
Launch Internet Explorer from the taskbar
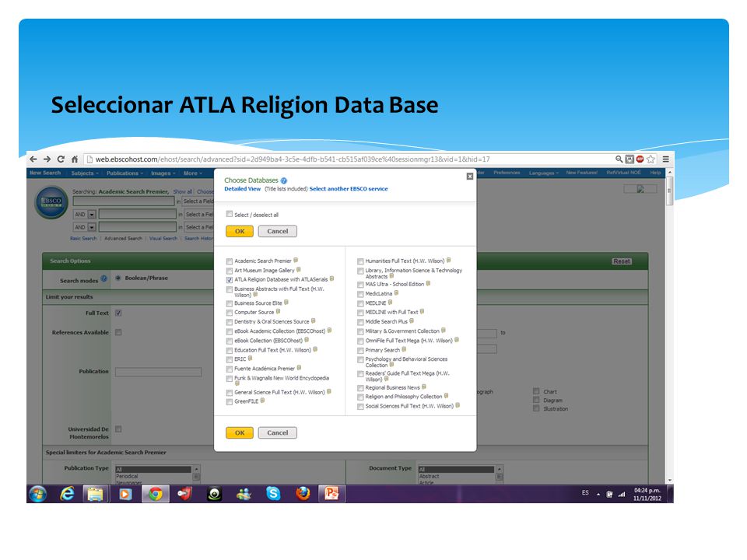tap(67, 494)
